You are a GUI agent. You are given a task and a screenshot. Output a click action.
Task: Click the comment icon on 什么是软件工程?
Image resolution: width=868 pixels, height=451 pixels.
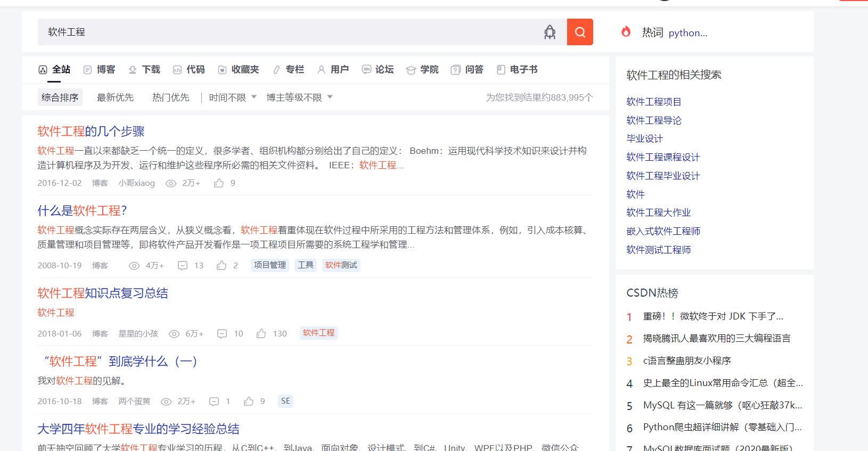[x=183, y=266]
